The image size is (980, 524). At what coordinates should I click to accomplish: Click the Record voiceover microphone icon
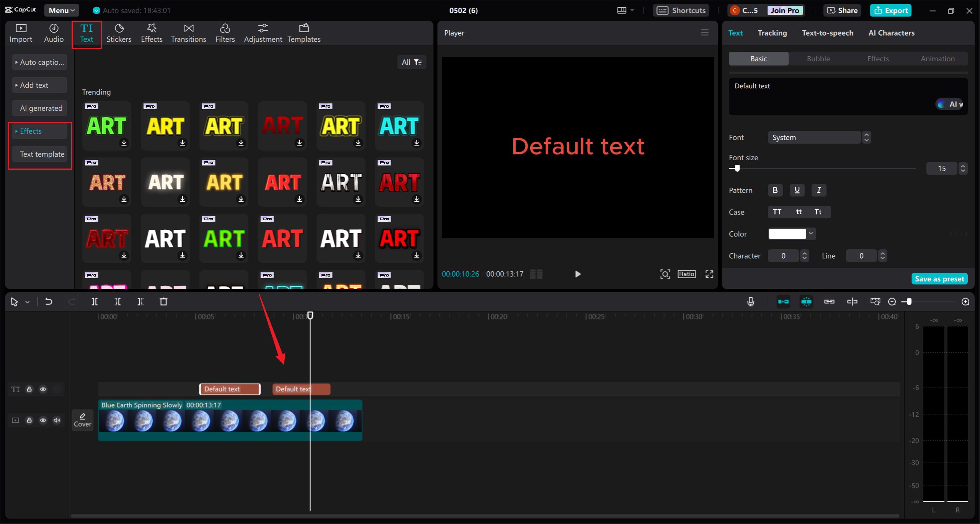click(750, 301)
